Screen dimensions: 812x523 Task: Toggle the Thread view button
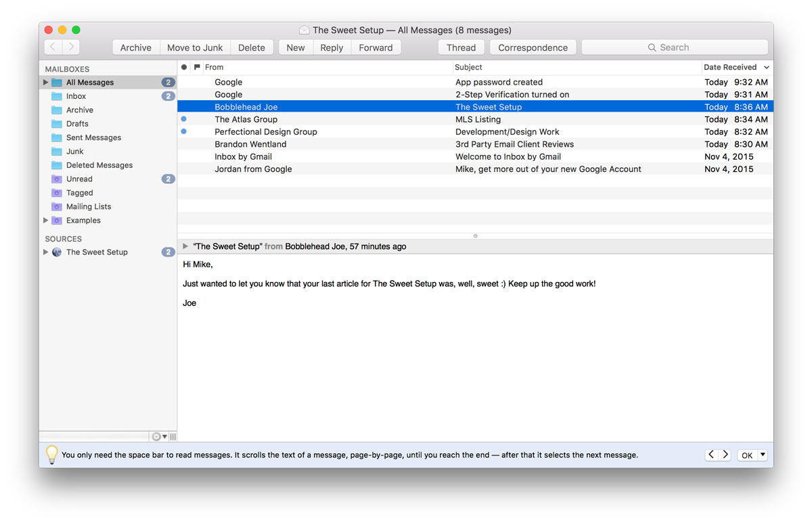(461, 47)
